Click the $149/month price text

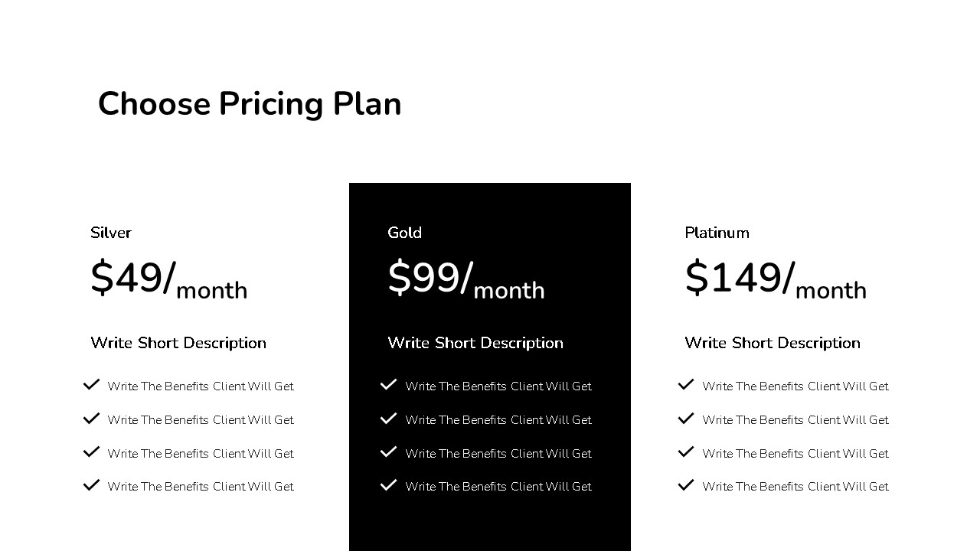click(x=775, y=279)
